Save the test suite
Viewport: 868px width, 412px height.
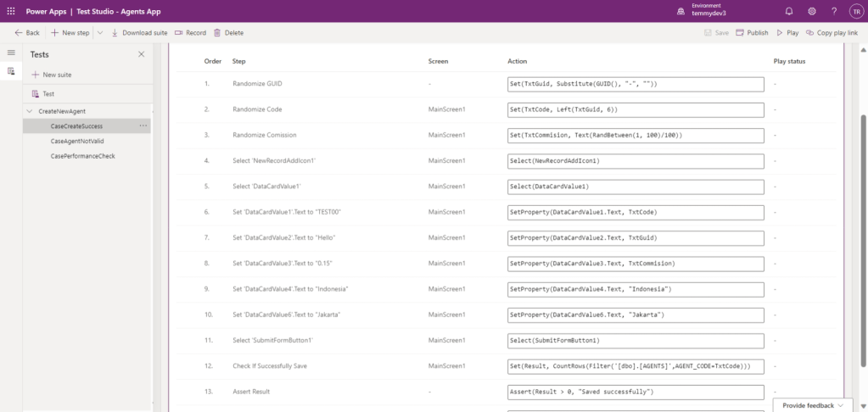pyautogui.click(x=716, y=32)
